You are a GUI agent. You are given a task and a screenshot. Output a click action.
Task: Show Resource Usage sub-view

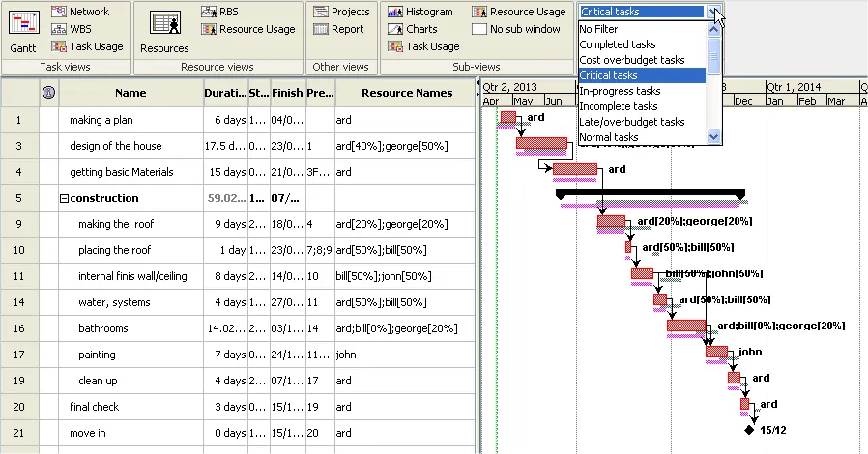(x=519, y=12)
